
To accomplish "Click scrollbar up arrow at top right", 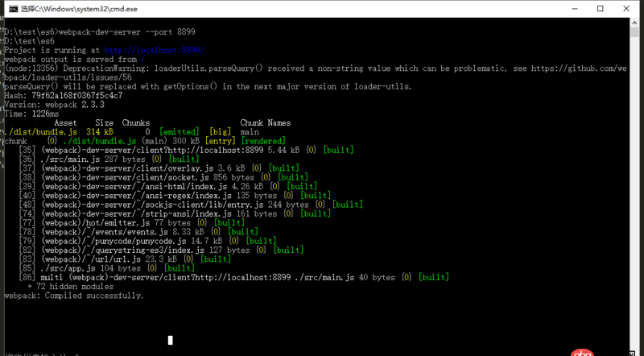I will click(x=634, y=23).
